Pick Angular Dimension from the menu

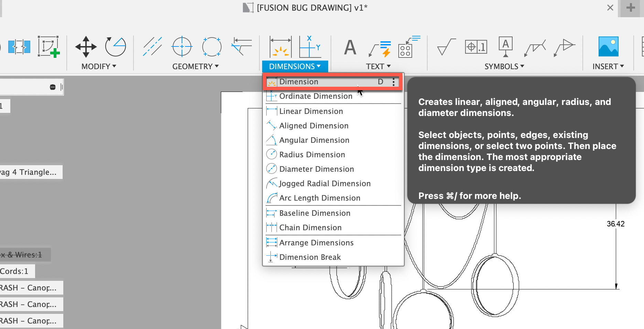[333, 140]
